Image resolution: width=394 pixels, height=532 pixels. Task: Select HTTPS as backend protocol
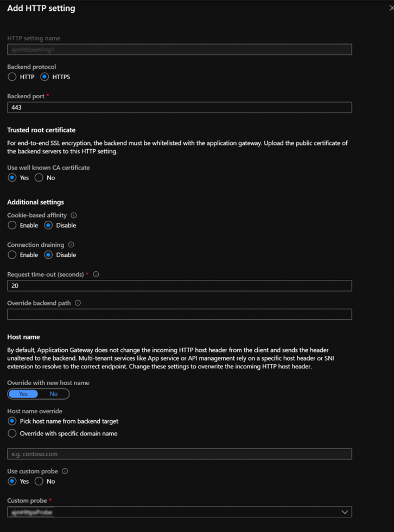pyautogui.click(x=45, y=77)
